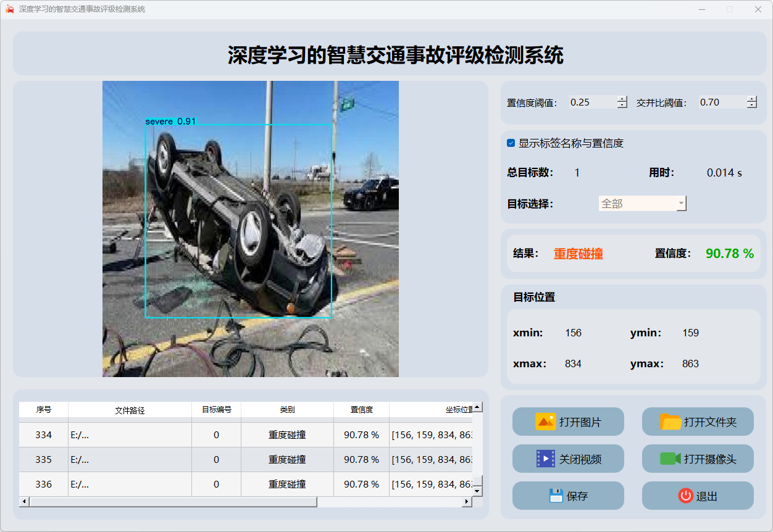Decrease the 交并比阈值 value with down arrow

click(751, 106)
